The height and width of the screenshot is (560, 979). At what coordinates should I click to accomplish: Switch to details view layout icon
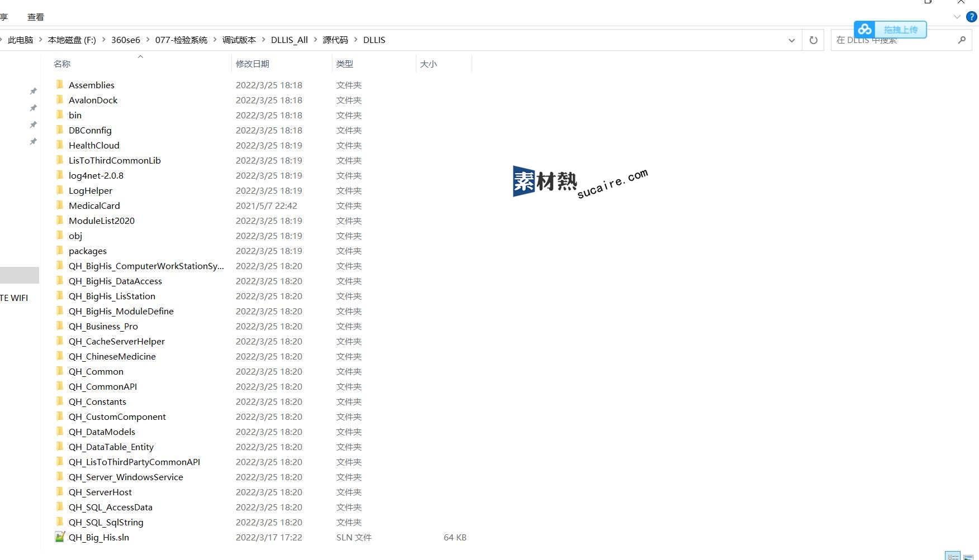952,556
